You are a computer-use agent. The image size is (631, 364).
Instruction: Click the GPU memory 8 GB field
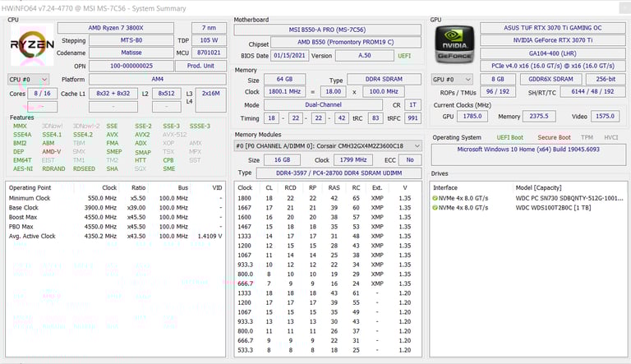498,80
